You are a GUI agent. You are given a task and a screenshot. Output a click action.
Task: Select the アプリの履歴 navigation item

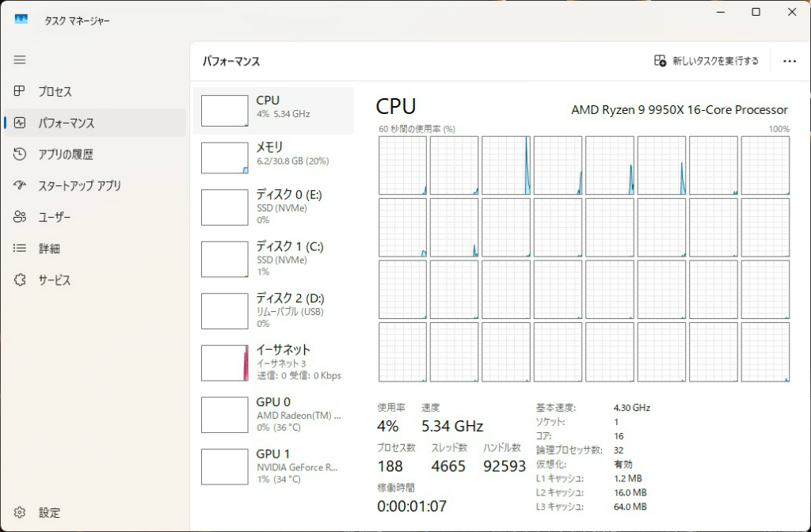tap(95, 154)
